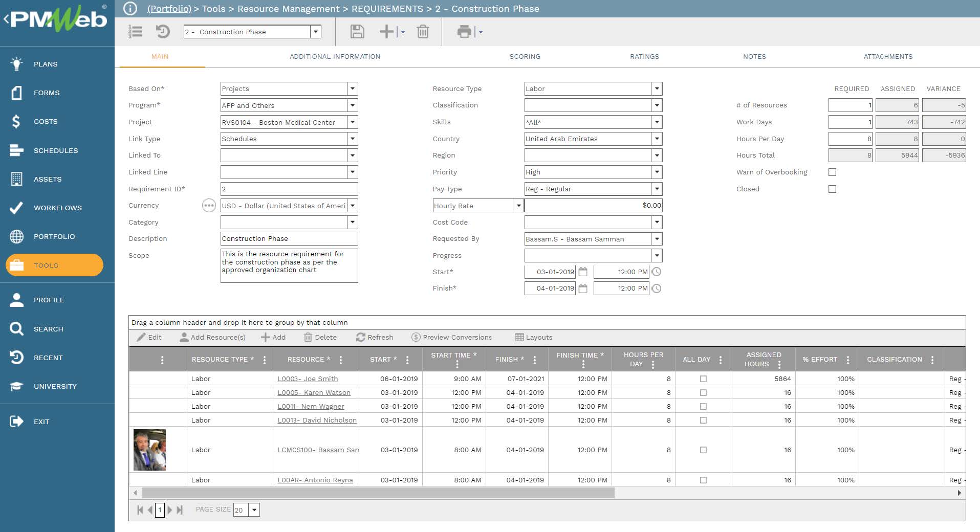This screenshot has height=532, width=980.
Task: Click the Portfolio breadcrumb link
Action: click(169, 9)
